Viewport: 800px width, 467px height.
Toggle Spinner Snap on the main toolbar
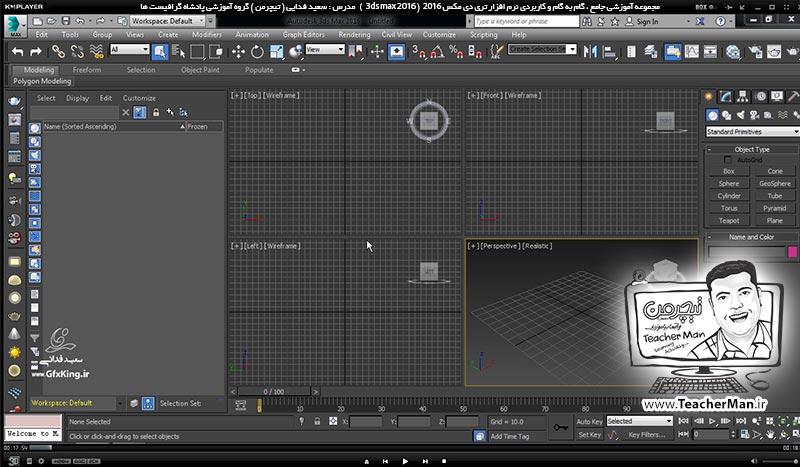click(x=474, y=52)
